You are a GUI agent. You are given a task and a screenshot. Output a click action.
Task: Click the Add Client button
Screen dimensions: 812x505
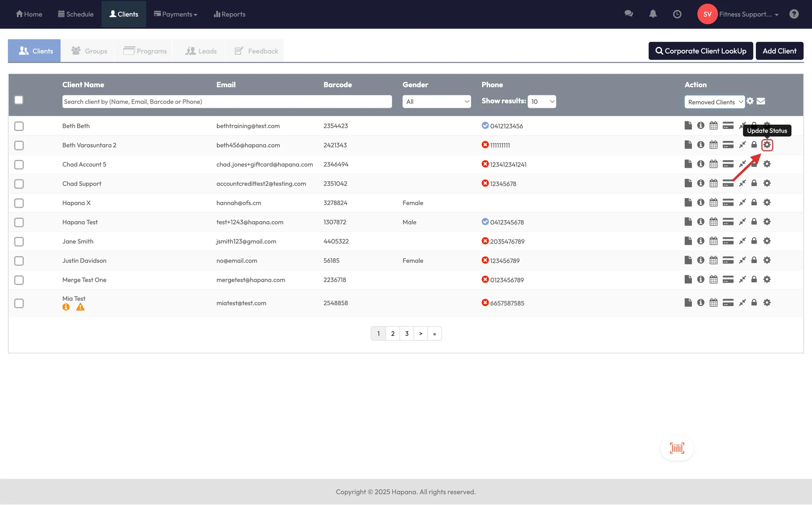pyautogui.click(x=779, y=51)
